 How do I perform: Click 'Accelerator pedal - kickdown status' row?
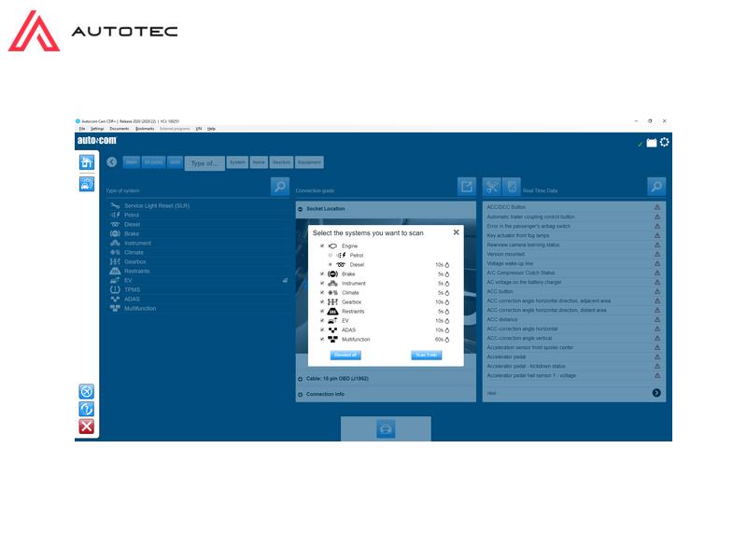click(x=573, y=366)
